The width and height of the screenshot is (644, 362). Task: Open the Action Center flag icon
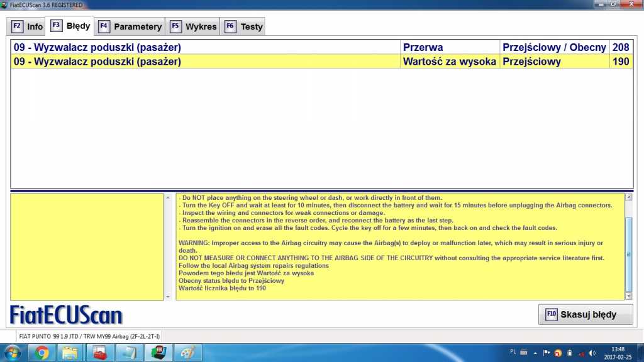click(x=547, y=353)
